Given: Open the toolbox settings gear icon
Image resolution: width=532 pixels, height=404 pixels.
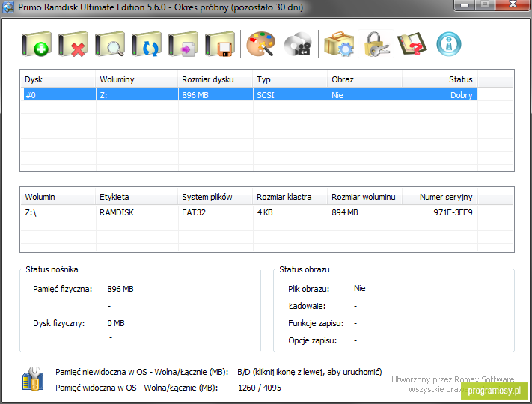Looking at the screenshot, I should [339, 44].
